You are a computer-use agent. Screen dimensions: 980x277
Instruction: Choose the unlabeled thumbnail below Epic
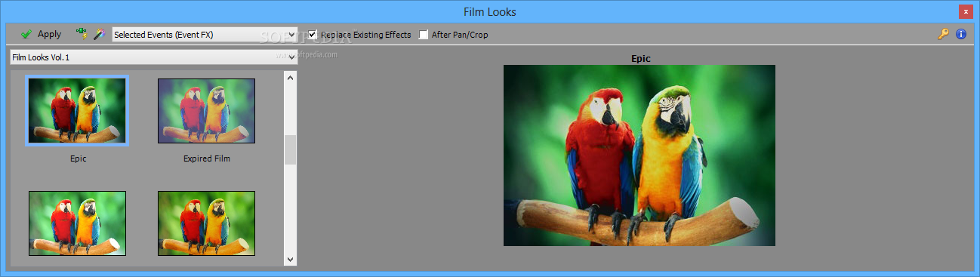point(77,223)
